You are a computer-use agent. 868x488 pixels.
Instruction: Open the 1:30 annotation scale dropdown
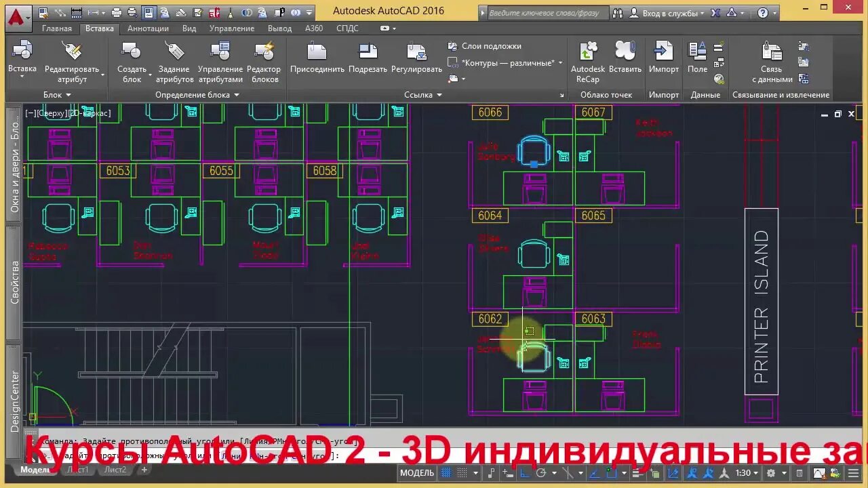click(747, 473)
